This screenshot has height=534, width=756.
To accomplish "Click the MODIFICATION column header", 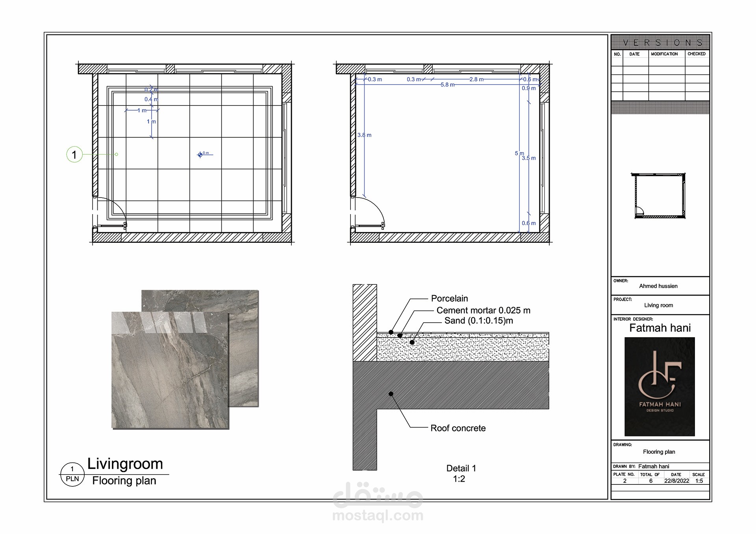I will (x=664, y=54).
